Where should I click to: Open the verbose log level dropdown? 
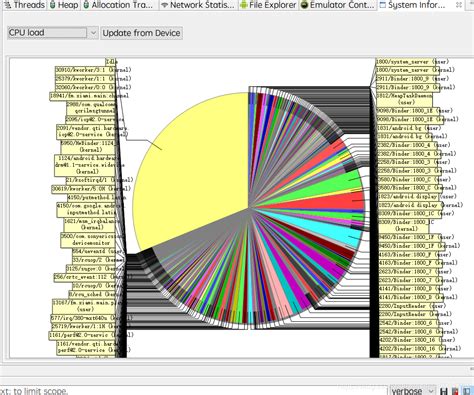point(412,391)
